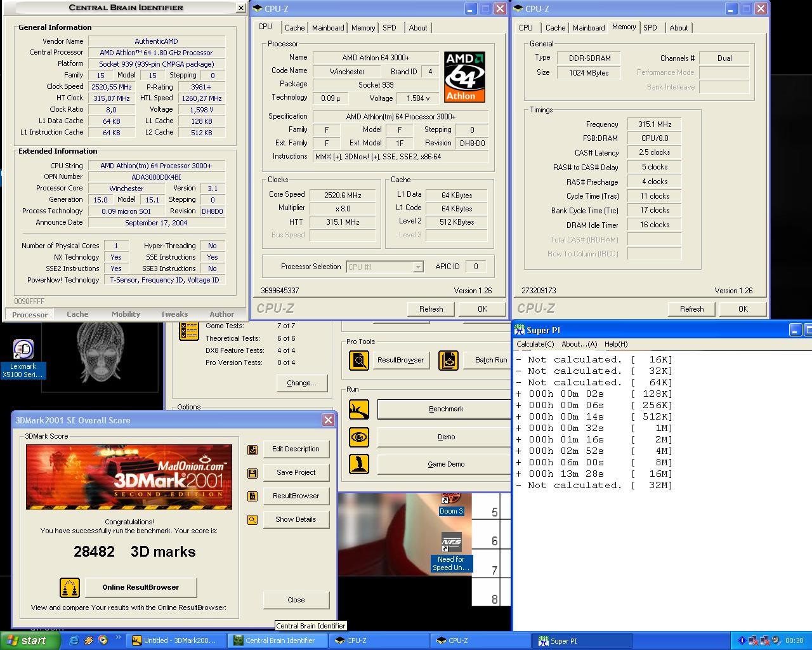Click the 28482 3D marks score text
Image resolution: width=812 pixels, height=650 pixels.
click(x=134, y=552)
